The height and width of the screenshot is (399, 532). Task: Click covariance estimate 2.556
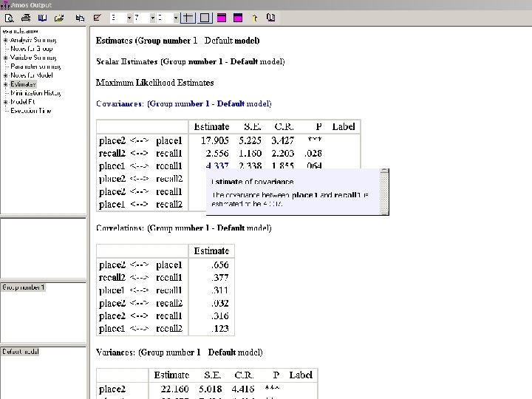point(217,154)
